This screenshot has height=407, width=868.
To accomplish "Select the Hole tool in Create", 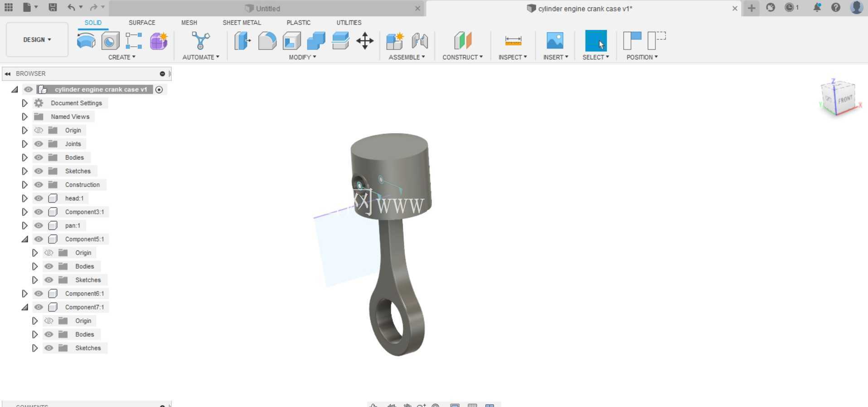I will pos(110,41).
